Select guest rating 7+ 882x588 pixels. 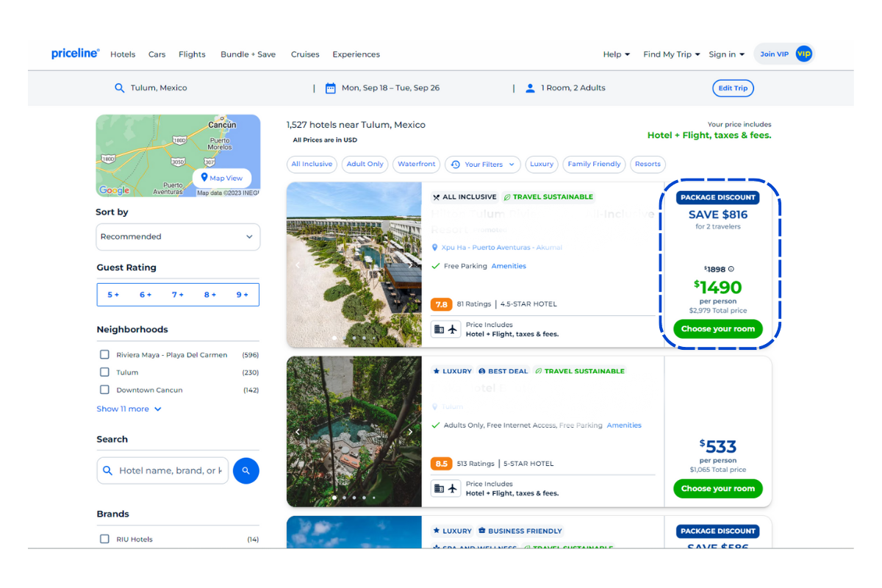coord(178,295)
